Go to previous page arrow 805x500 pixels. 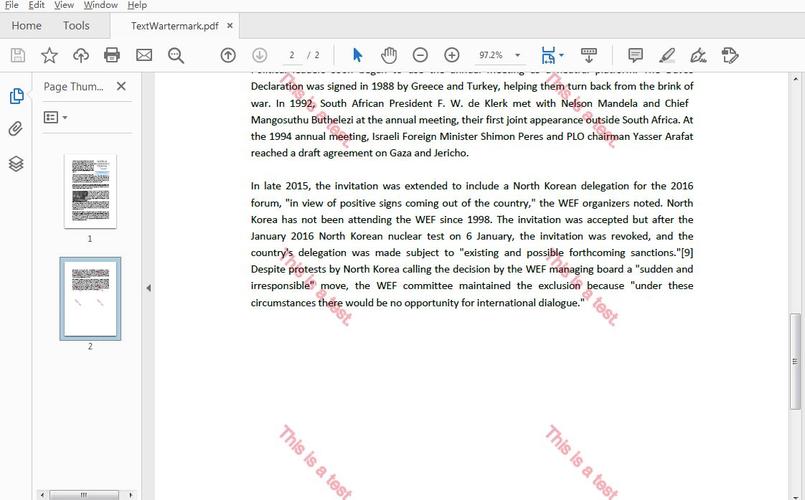(x=228, y=55)
